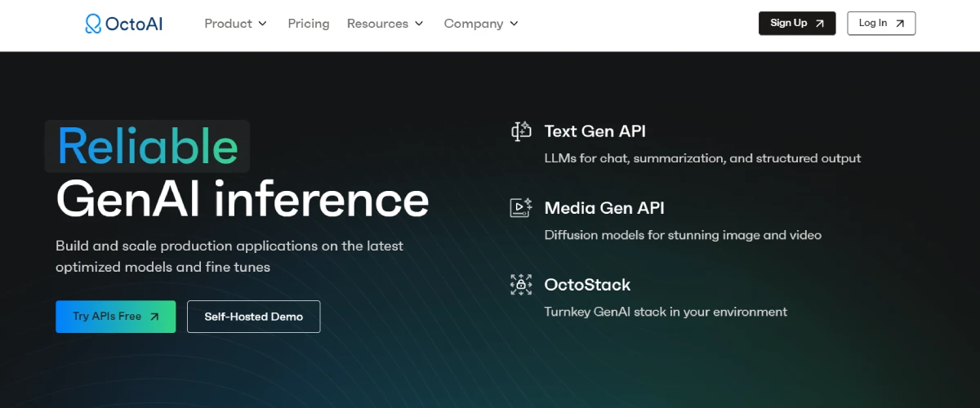This screenshot has height=408, width=980.
Task: Click the OctoAI wordmark text
Action: coord(134,24)
